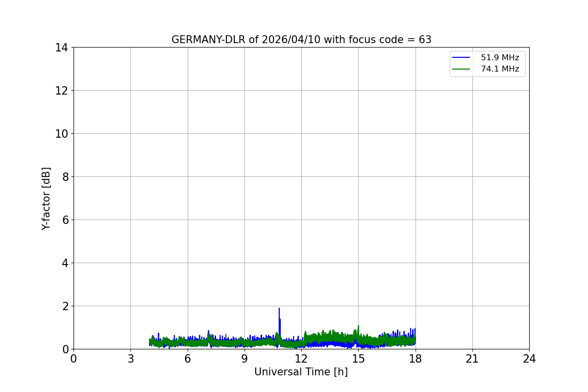The width and height of the screenshot is (588, 392).
Task: Click the y-axis tick label 4
Action: 65,263
